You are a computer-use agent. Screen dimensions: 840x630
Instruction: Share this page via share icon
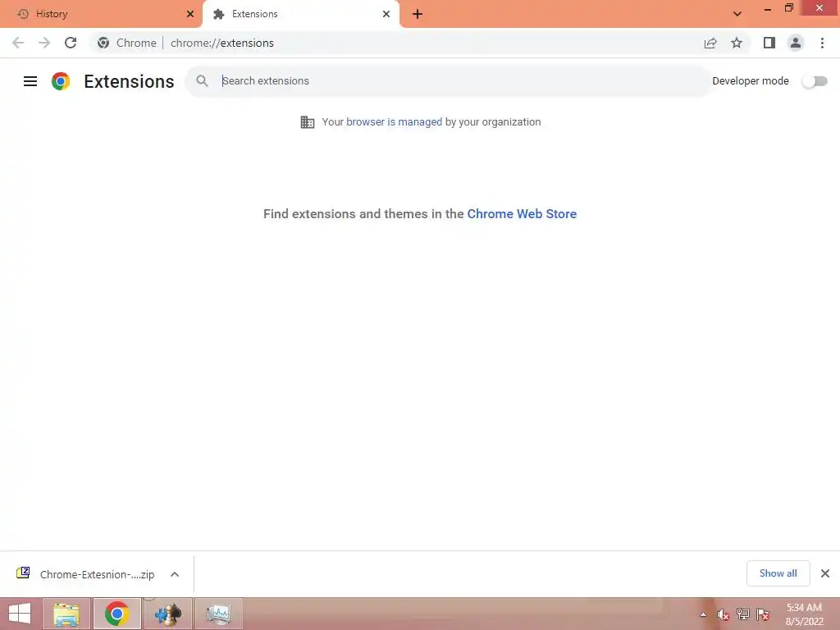(710, 43)
